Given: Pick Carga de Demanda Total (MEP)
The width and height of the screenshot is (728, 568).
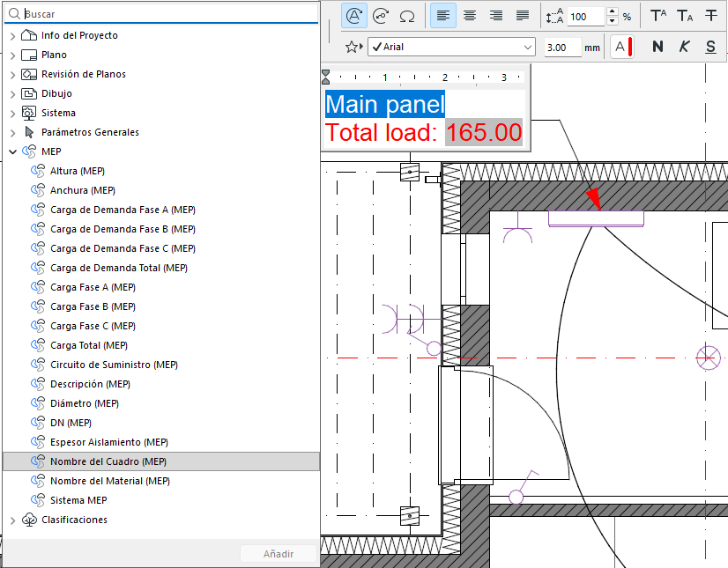Looking at the screenshot, I should pos(161,268).
